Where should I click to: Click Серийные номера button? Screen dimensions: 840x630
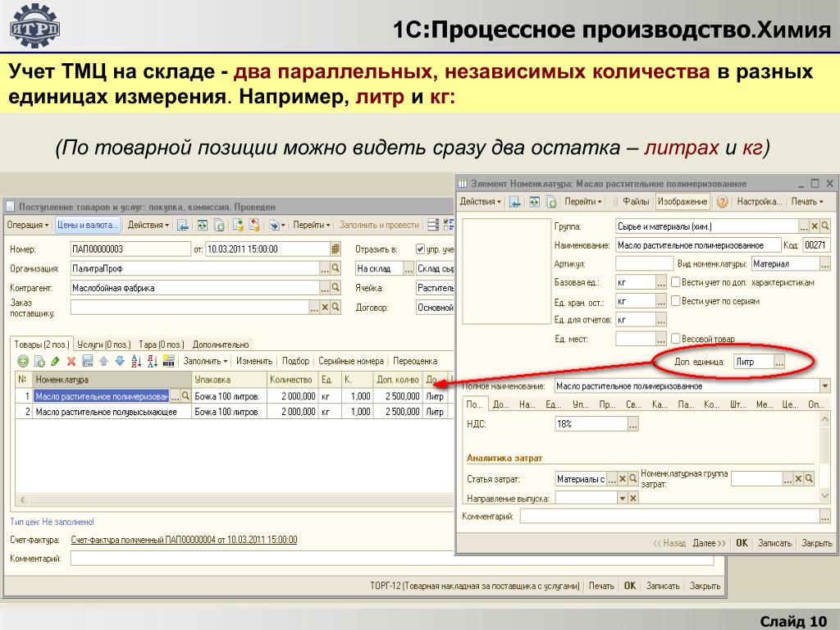click(351, 362)
